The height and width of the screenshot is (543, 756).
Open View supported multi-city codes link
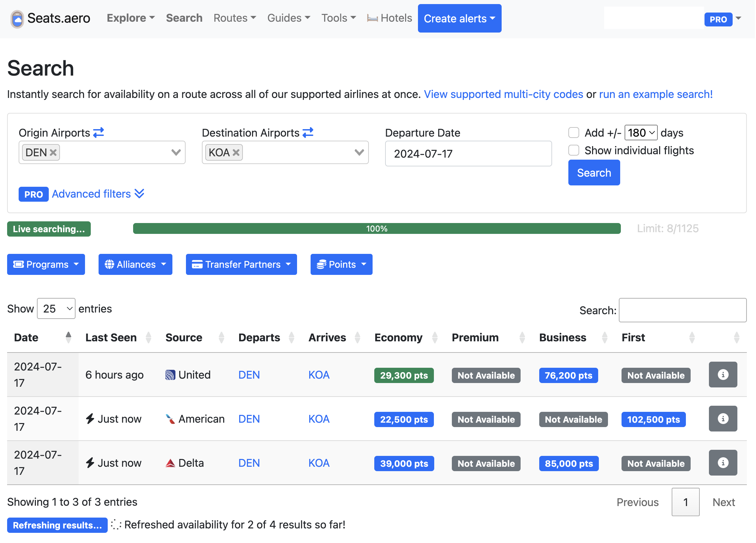pos(503,94)
